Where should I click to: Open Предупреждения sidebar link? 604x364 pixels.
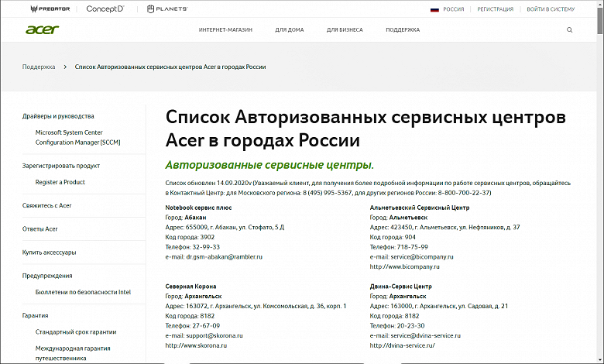[x=47, y=276]
